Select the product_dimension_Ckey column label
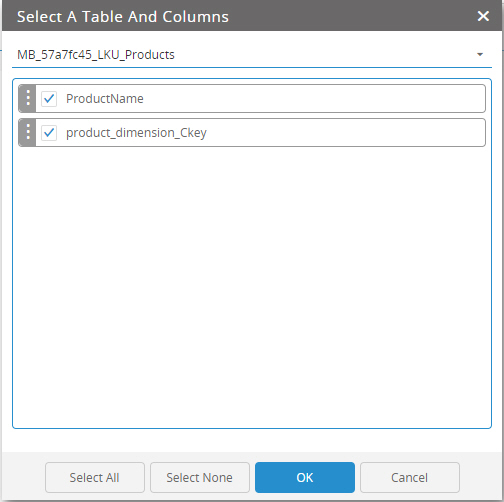Viewport: 504px width, 502px height. coord(136,133)
